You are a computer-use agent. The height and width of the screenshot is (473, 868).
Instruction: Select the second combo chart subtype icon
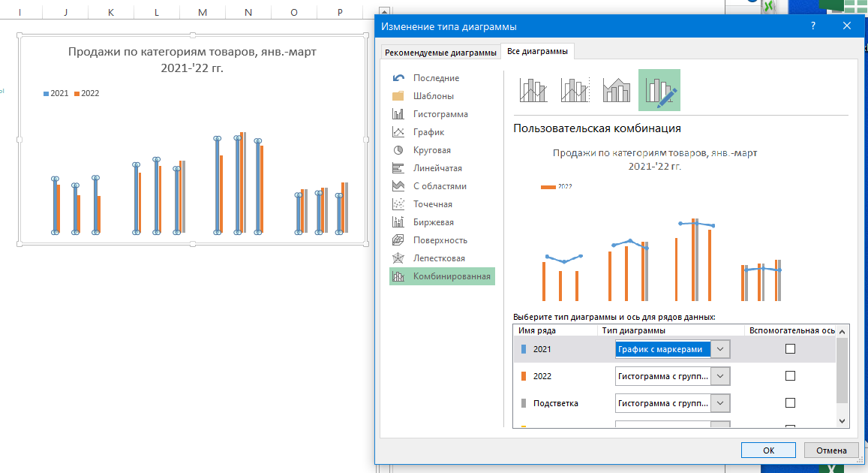point(575,90)
